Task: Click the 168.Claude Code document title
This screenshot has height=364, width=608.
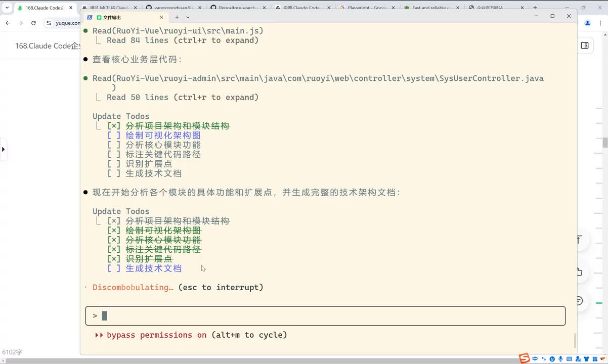Action: (48, 45)
